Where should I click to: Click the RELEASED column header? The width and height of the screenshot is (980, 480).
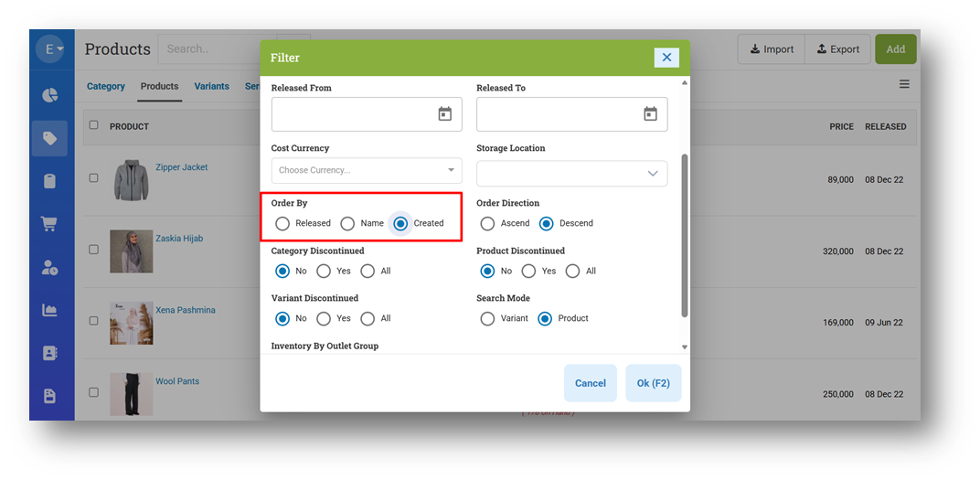point(886,126)
